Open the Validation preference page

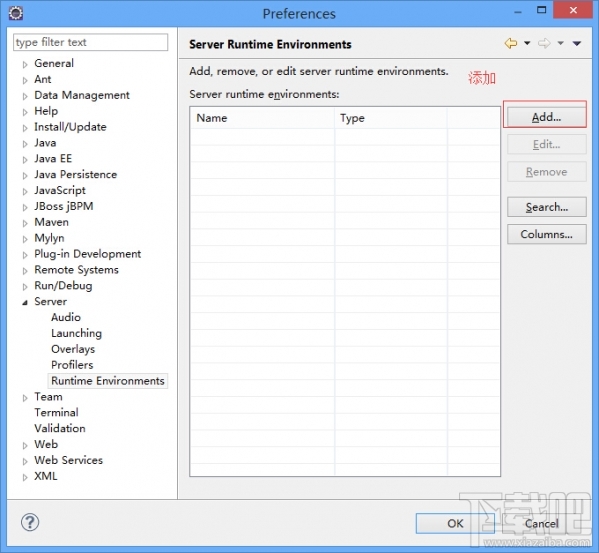(60, 428)
